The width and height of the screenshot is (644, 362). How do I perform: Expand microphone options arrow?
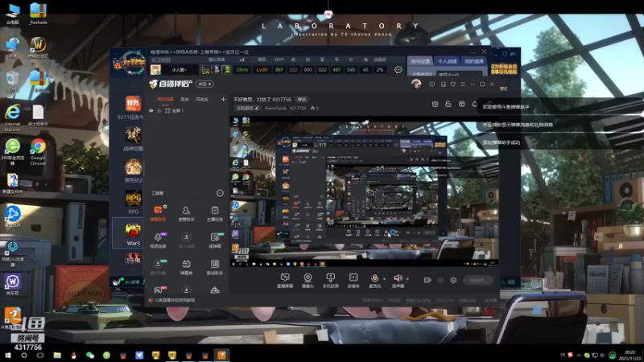pos(385,279)
